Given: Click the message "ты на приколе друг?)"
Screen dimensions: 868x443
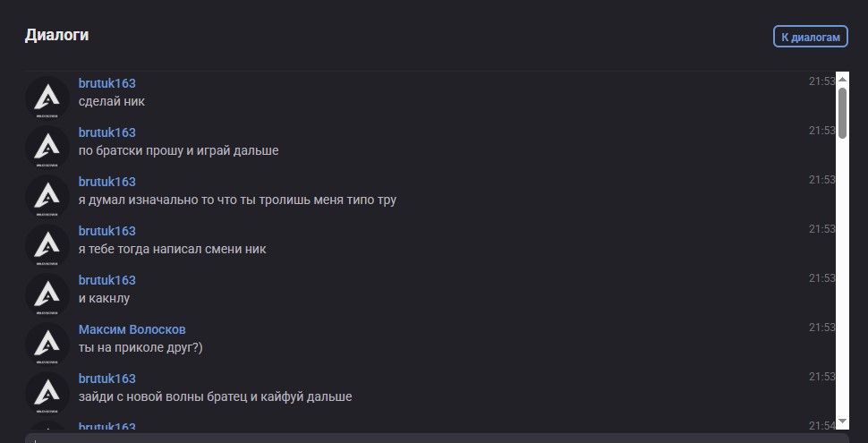Looking at the screenshot, I should point(140,347).
